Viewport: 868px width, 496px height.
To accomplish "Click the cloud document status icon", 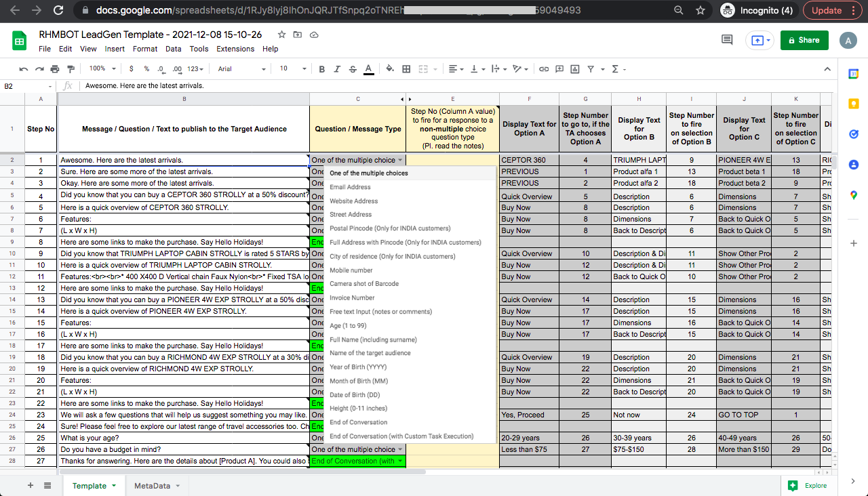I will (x=314, y=35).
